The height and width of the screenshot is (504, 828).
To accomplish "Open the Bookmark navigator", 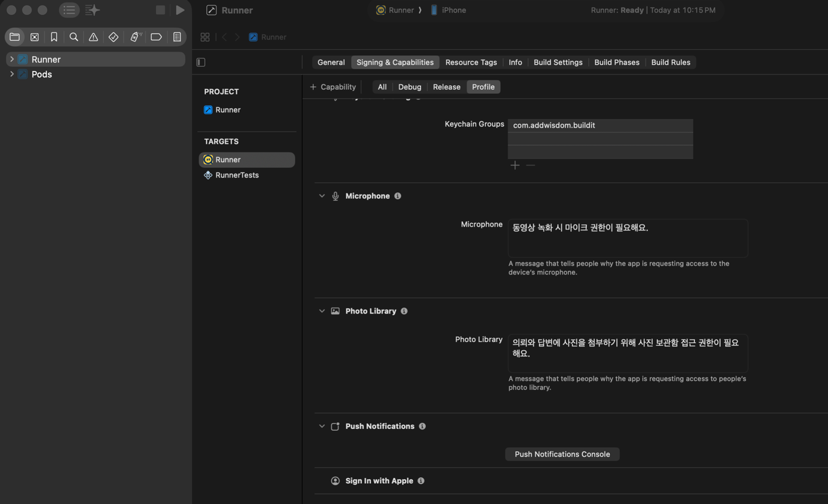I will (x=54, y=37).
